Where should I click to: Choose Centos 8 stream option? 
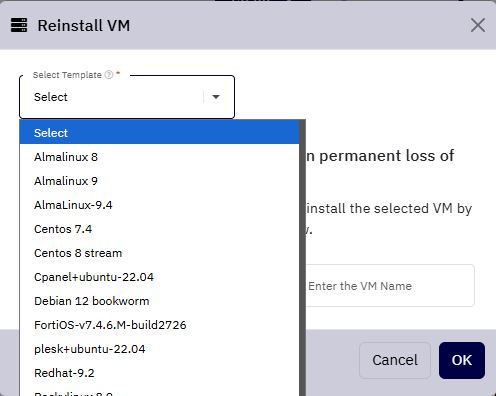point(159,253)
